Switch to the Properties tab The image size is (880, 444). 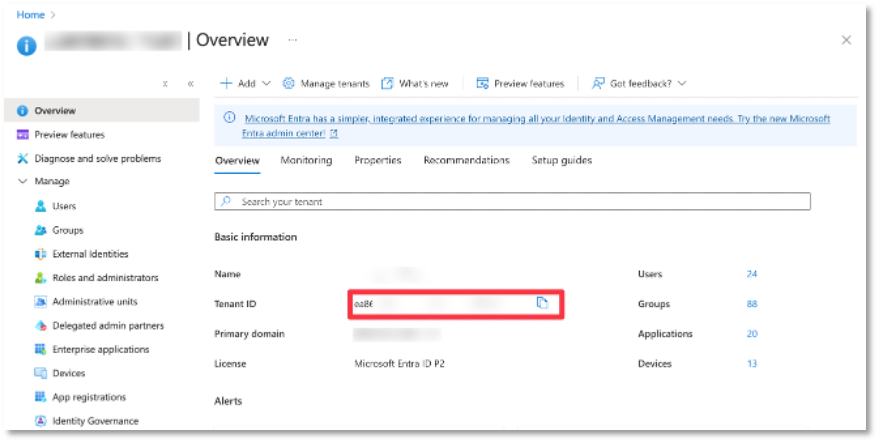click(378, 161)
